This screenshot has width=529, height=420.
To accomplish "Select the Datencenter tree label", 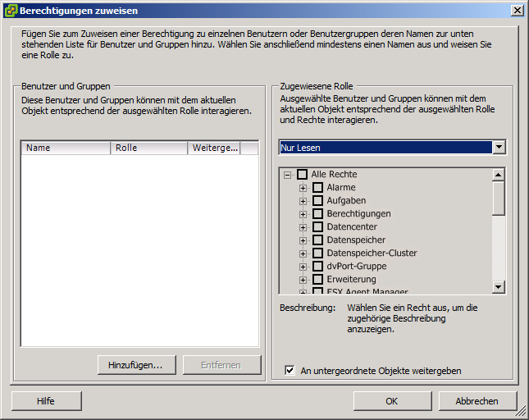I will coord(352,226).
